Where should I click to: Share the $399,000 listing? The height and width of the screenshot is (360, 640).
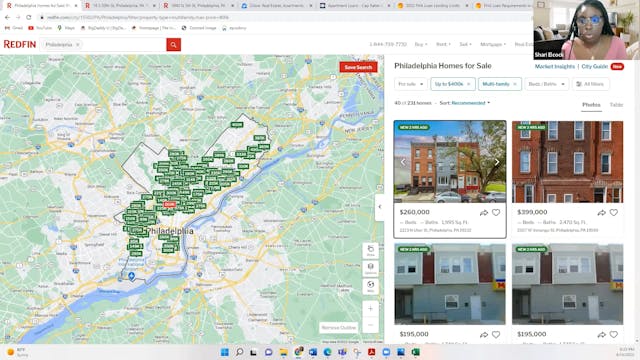coord(602,213)
